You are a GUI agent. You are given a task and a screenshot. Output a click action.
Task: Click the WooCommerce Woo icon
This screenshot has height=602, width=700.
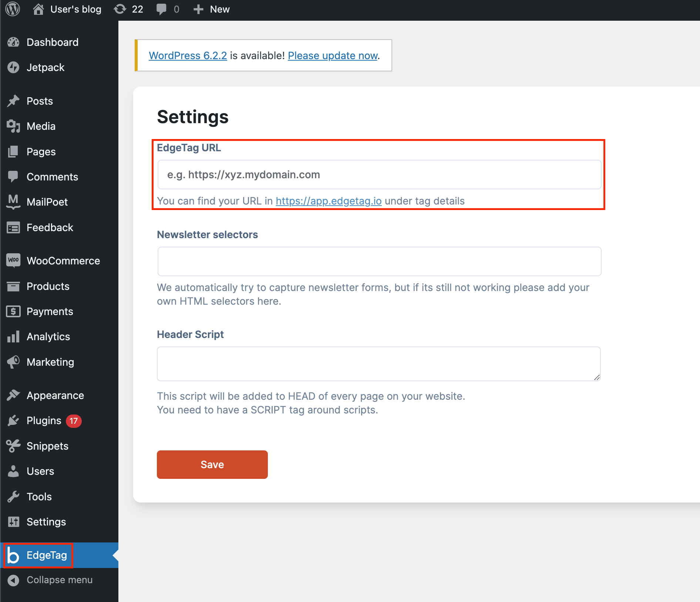tap(13, 260)
